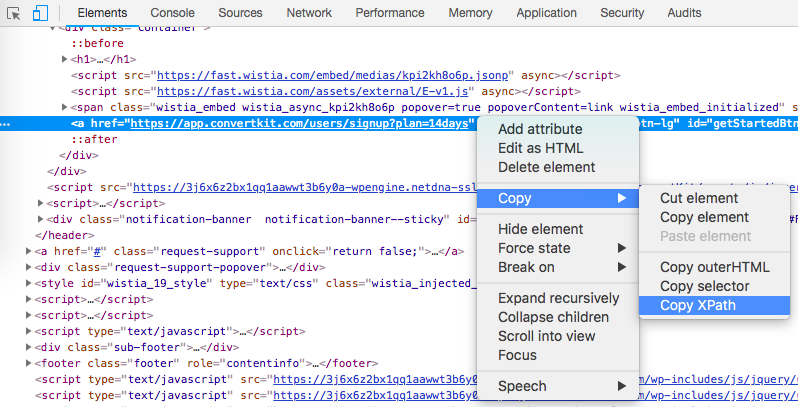Click Add attribute in context menu
Viewport: 798px width, 407px height.
(x=540, y=129)
